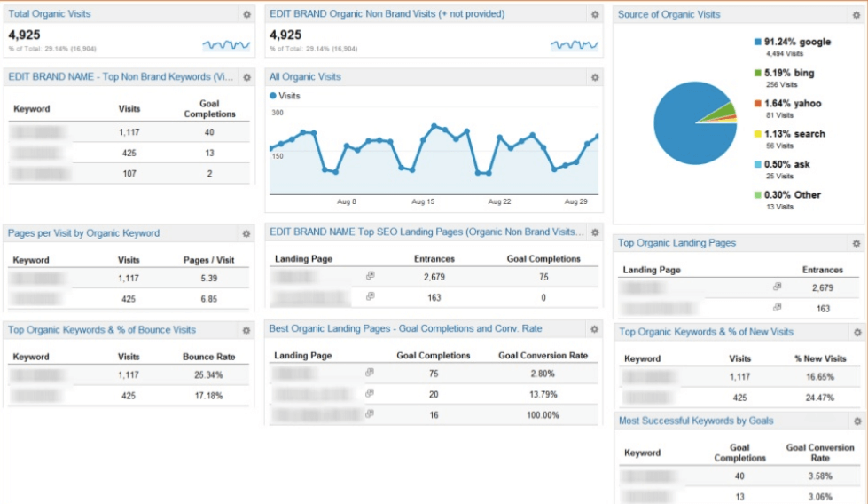Click gear on Top Organic Landing Pages widget
Screen dimensions: 868x504
pyautogui.click(x=856, y=244)
